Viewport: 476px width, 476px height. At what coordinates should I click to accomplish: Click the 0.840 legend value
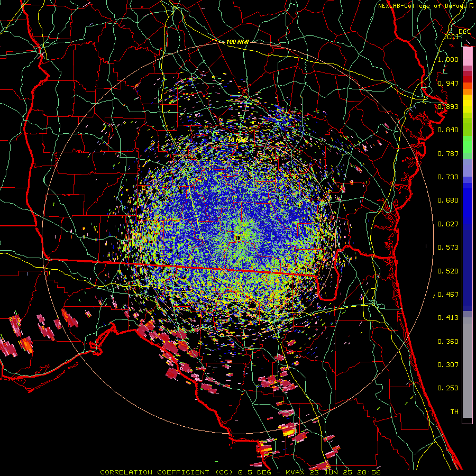(448, 130)
